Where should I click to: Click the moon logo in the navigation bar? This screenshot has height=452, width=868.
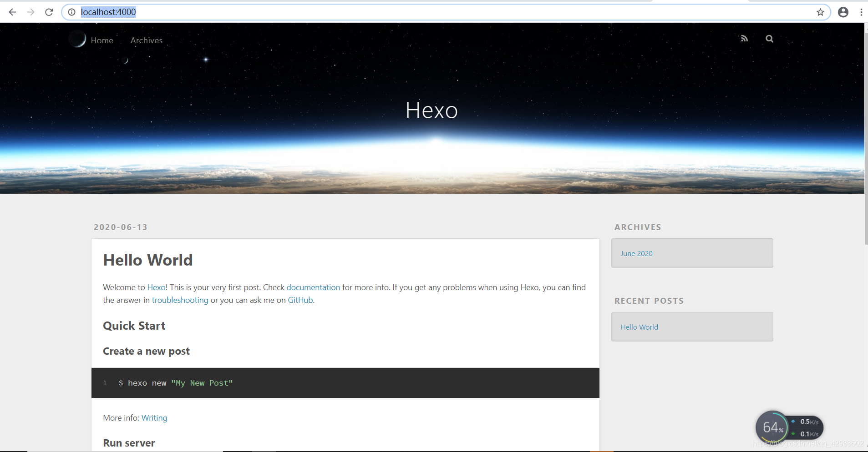[77, 39]
